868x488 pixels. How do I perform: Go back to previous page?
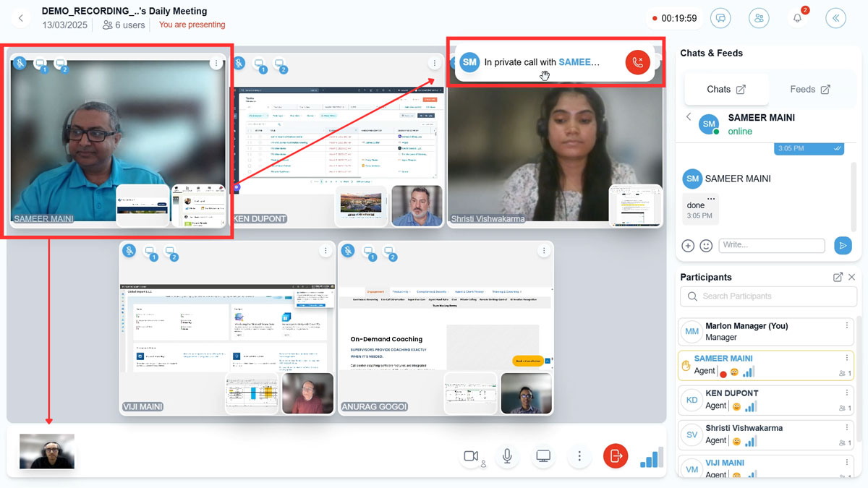[21, 19]
